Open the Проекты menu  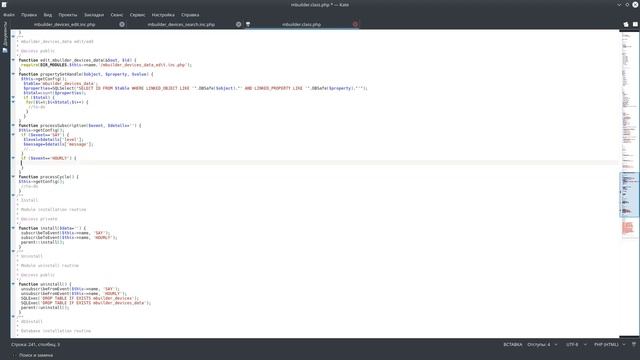coord(68,15)
